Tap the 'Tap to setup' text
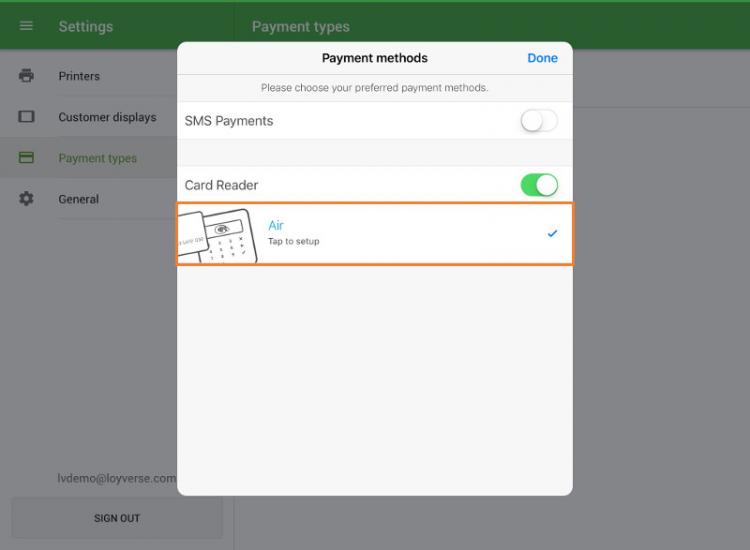The image size is (750, 550). click(294, 242)
